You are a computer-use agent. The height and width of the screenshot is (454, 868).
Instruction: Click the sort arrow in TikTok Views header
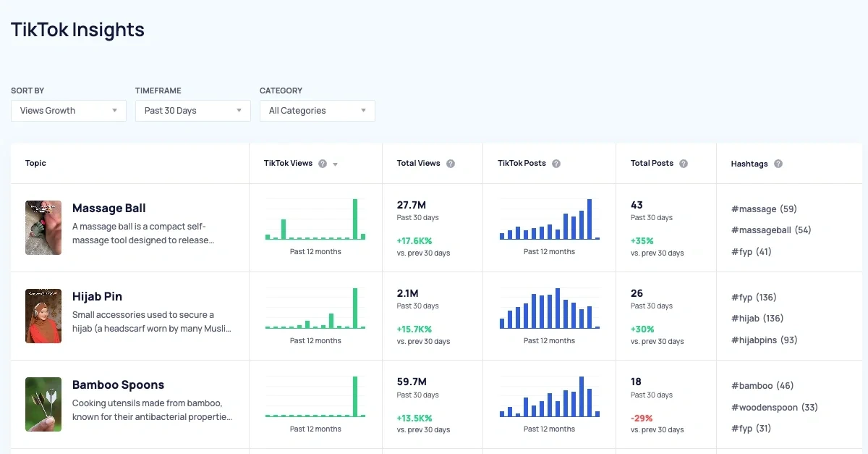coord(335,164)
